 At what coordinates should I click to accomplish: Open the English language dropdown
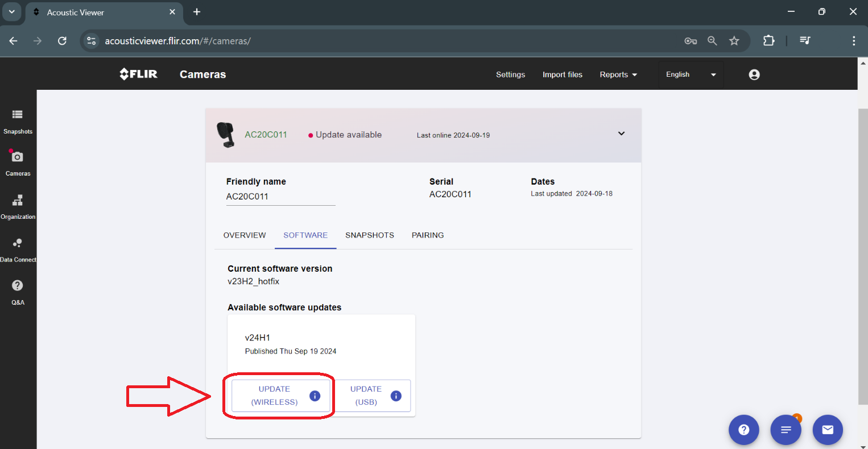(691, 74)
